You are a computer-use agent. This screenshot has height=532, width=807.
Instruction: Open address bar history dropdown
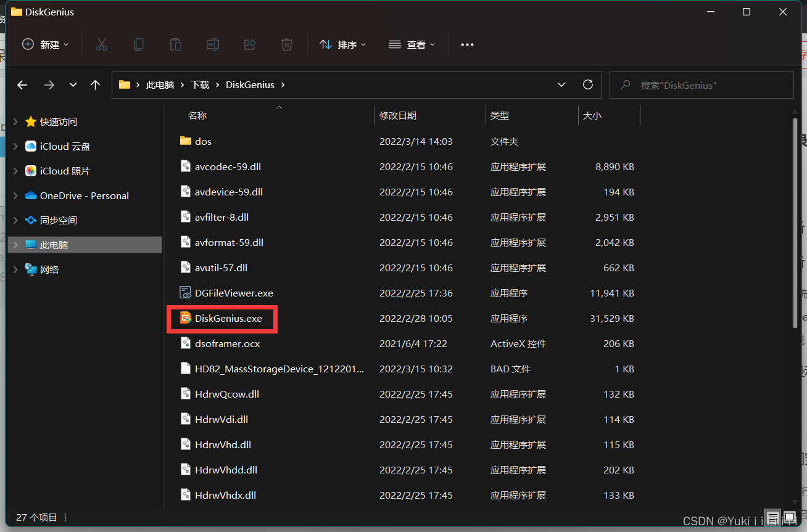pyautogui.click(x=561, y=84)
